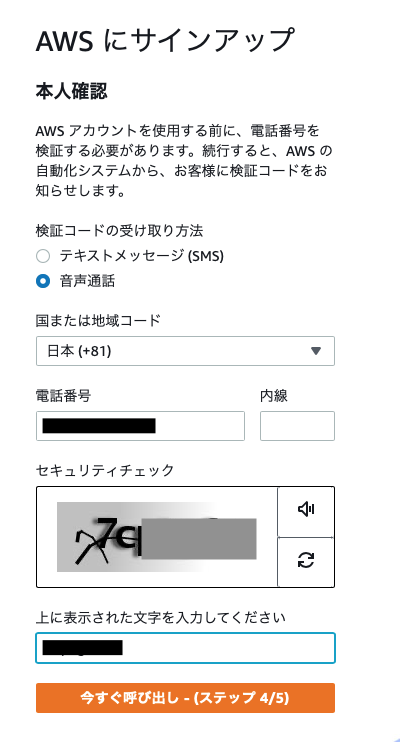Click the 電話番号 field label
The height and width of the screenshot is (742, 400).
pyautogui.click(x=63, y=395)
